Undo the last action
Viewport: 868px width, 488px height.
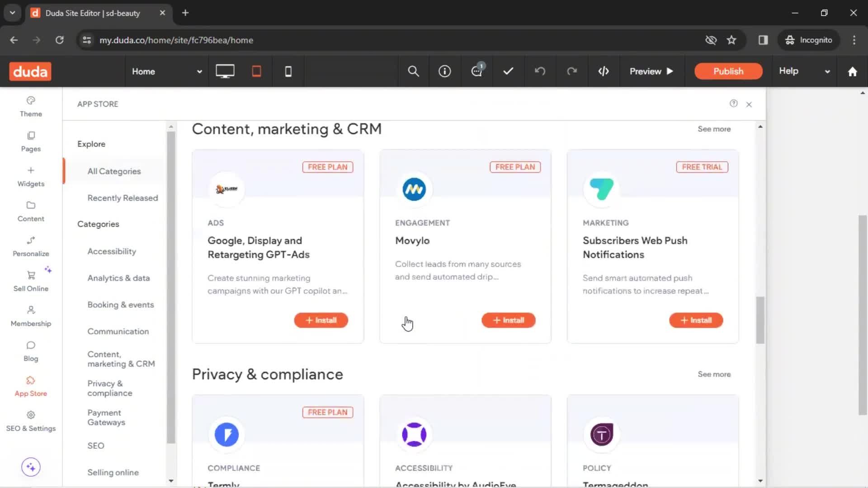click(x=540, y=71)
